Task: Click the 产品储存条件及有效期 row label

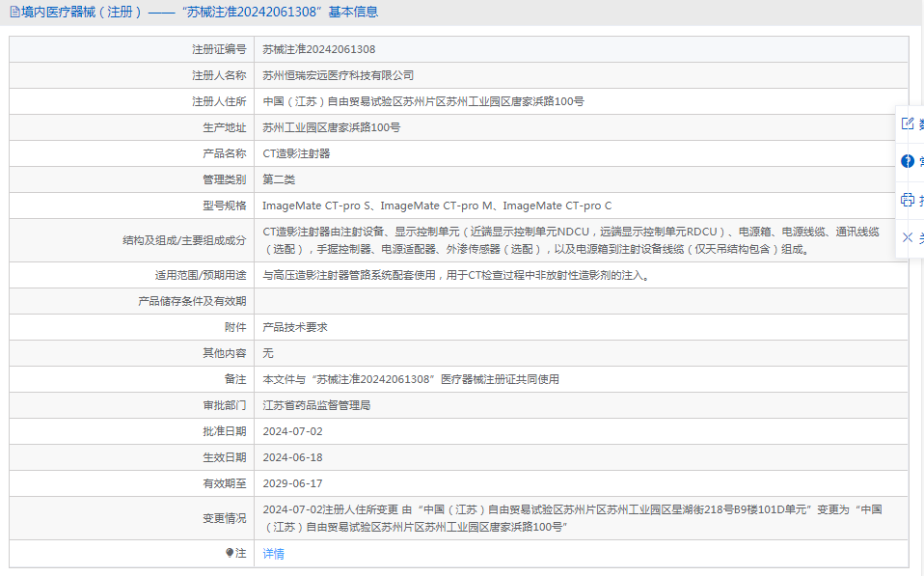Action: [192, 301]
